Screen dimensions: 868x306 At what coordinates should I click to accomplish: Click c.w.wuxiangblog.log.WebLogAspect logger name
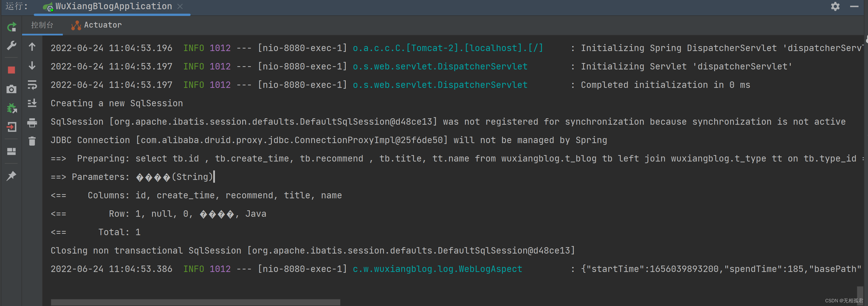pos(437,269)
